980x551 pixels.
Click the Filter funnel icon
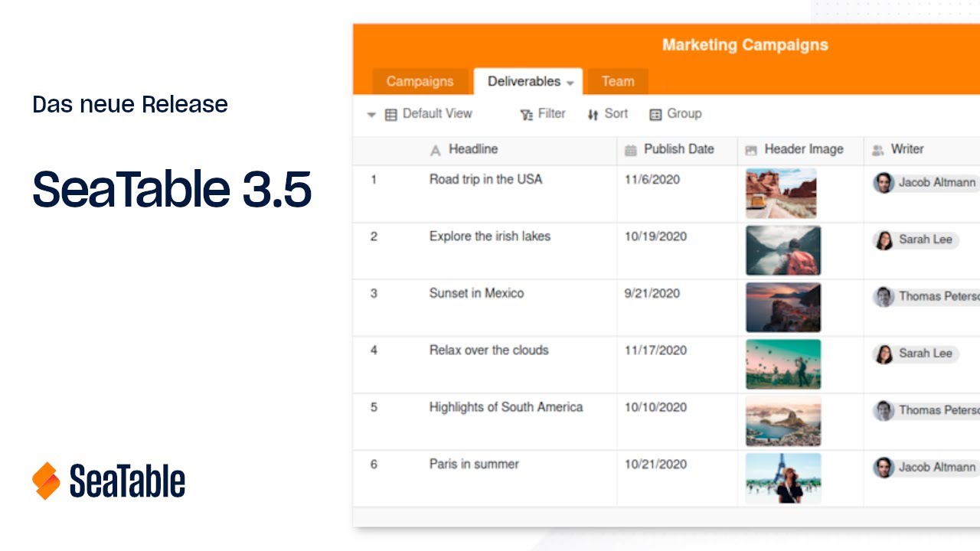pos(527,114)
